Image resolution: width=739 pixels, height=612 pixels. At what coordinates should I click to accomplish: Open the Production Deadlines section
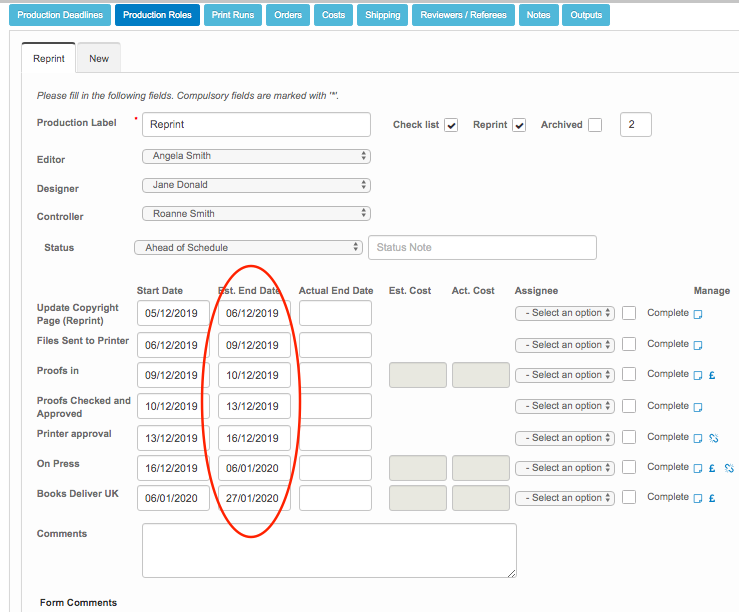pos(60,15)
